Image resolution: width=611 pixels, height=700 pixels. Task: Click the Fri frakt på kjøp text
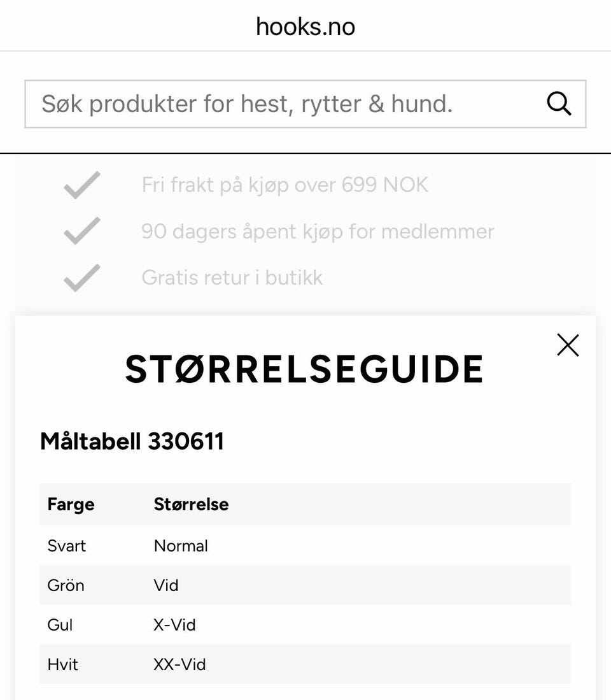tap(284, 185)
